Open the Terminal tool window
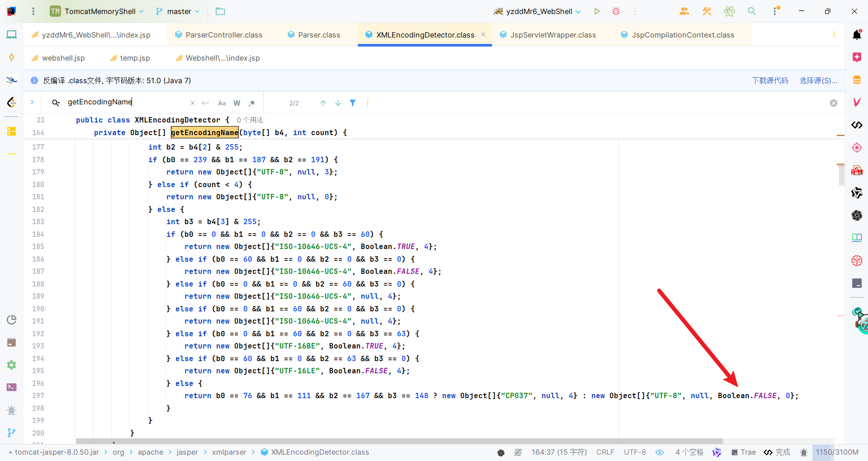The width and height of the screenshot is (868, 461). (11, 387)
